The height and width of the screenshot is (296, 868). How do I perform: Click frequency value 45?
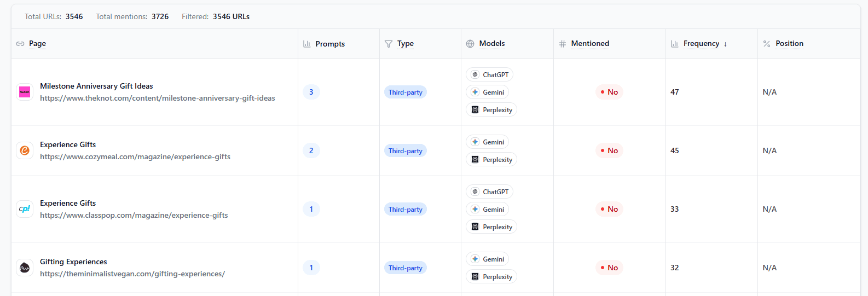(x=675, y=150)
